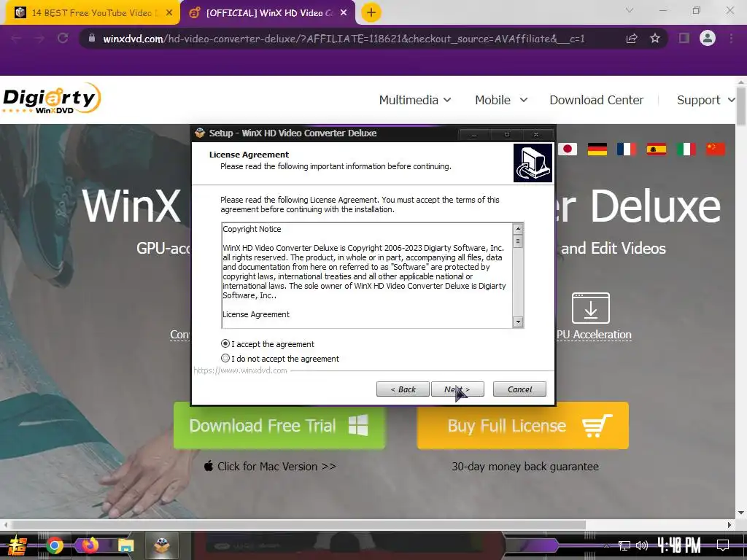Click the address bar URL field
Viewport: 747px width, 560px height.
pyautogui.click(x=344, y=39)
